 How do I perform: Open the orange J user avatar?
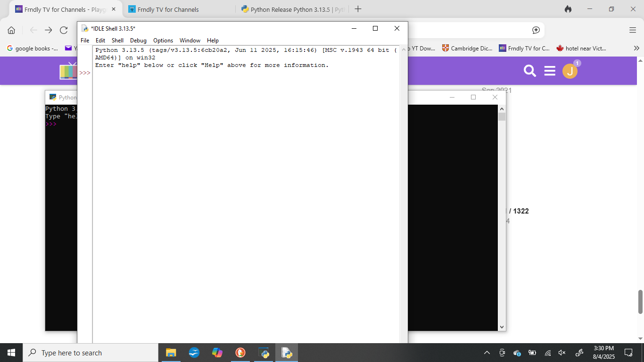pos(570,71)
